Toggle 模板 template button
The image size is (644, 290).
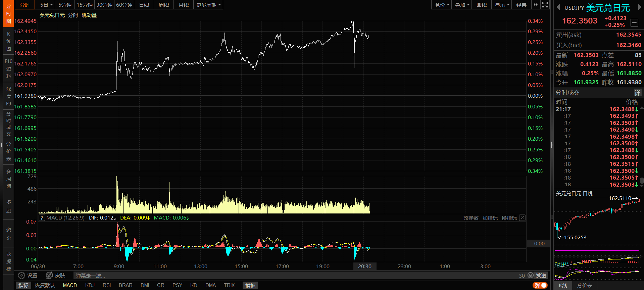click(x=250, y=285)
